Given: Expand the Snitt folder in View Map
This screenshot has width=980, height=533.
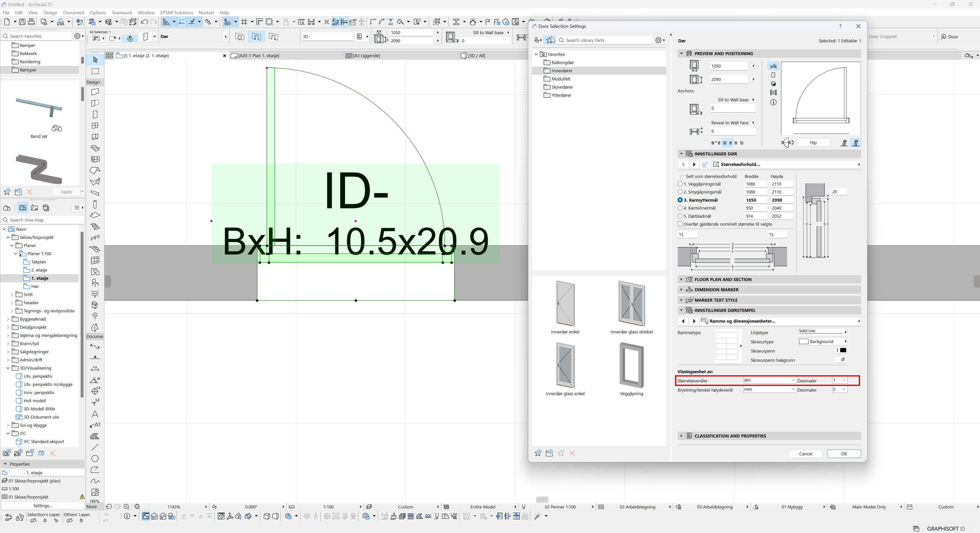Looking at the screenshot, I should pos(12,295).
